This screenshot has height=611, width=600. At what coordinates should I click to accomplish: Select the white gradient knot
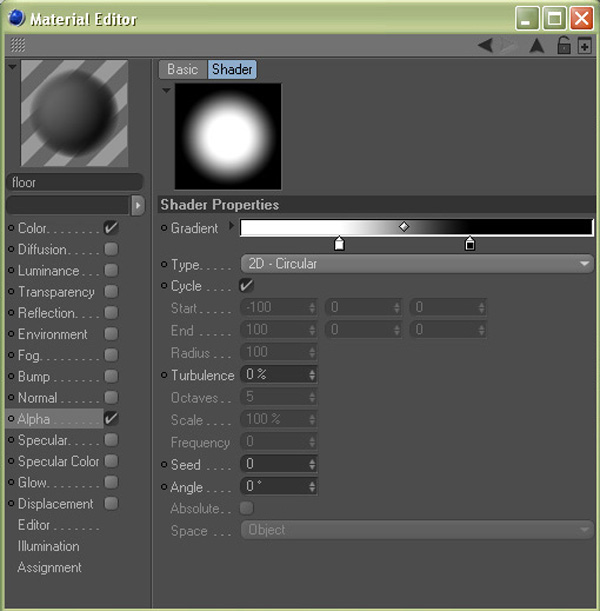[339, 244]
